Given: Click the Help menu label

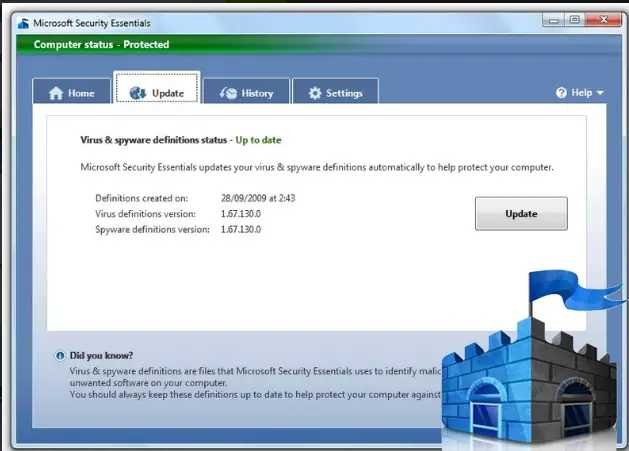Looking at the screenshot, I should tap(582, 93).
